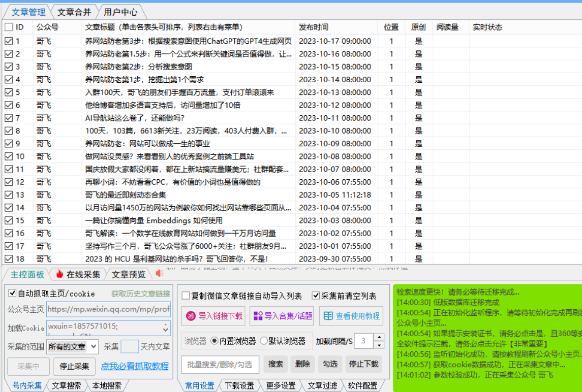Open the 点我必看抓取教程 link

point(135,366)
